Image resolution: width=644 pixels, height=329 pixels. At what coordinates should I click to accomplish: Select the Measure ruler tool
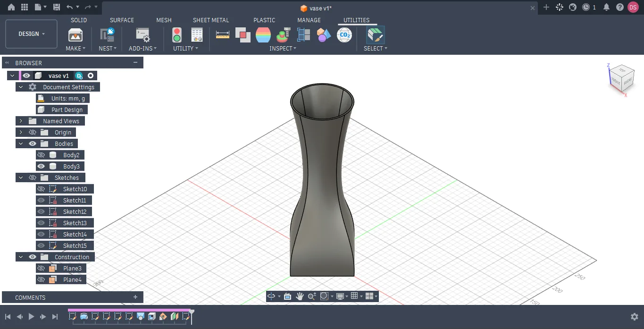[222, 35]
